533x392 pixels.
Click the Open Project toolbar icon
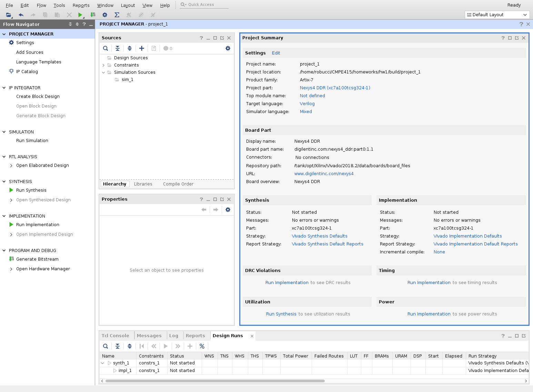[x=9, y=15]
